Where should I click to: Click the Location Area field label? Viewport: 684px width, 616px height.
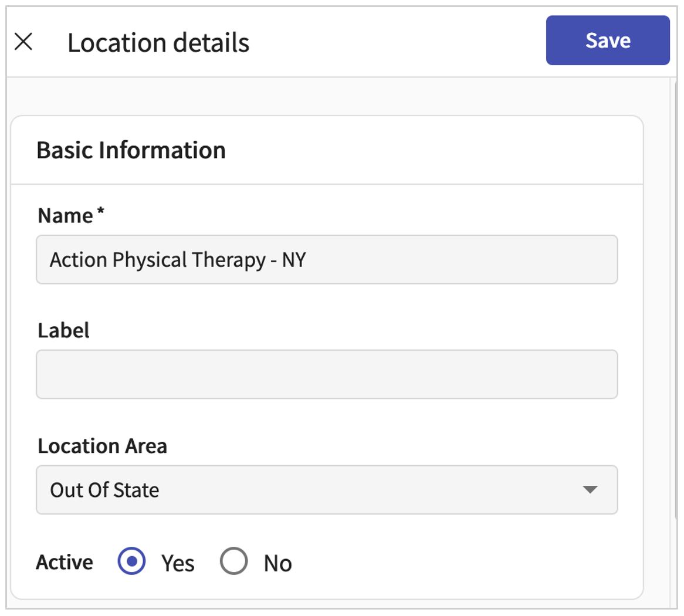(x=102, y=446)
